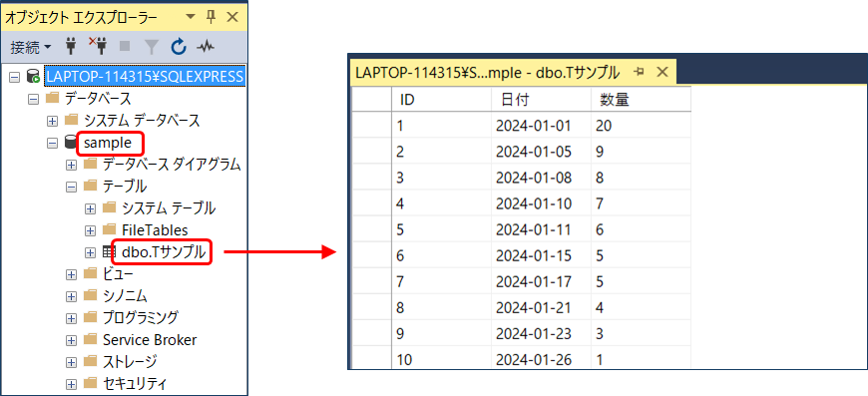
Task: Select the セキュリティ folder
Action: [x=135, y=383]
